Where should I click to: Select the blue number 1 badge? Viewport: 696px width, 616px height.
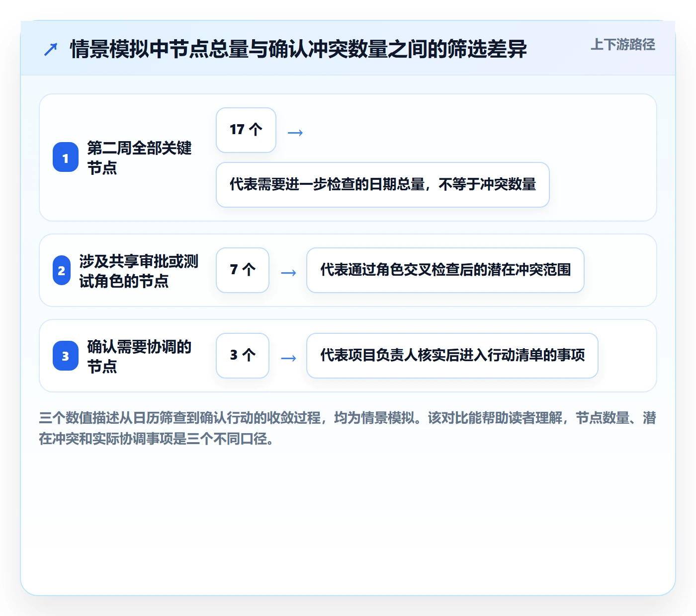click(66, 157)
